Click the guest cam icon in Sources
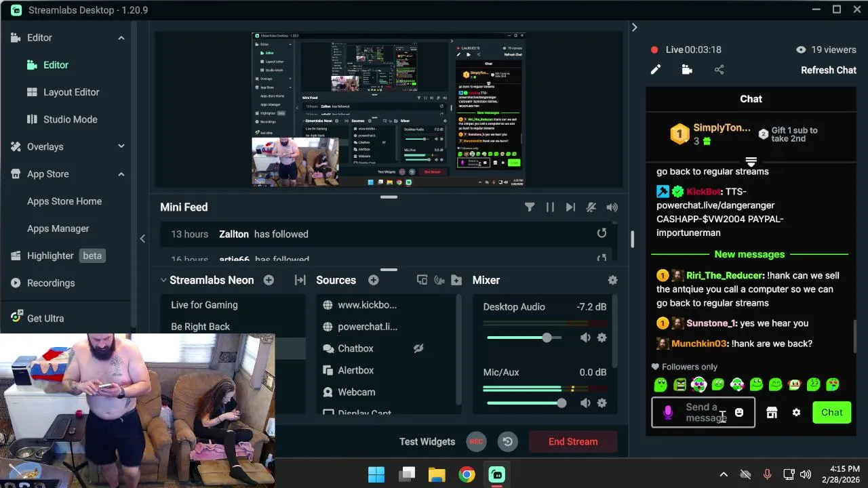This screenshot has height=488, width=868. [x=439, y=280]
